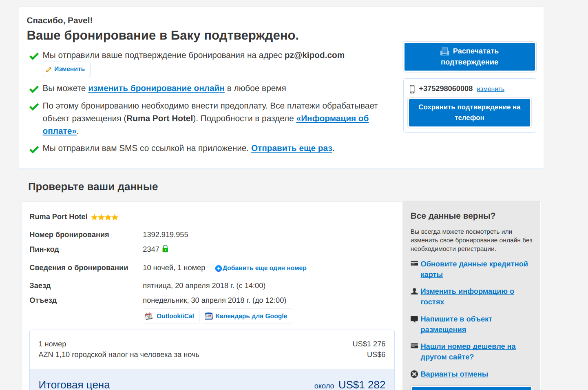Click Проверьте ваши данные heading
Viewport: 588px width, 390px height.
click(93, 186)
